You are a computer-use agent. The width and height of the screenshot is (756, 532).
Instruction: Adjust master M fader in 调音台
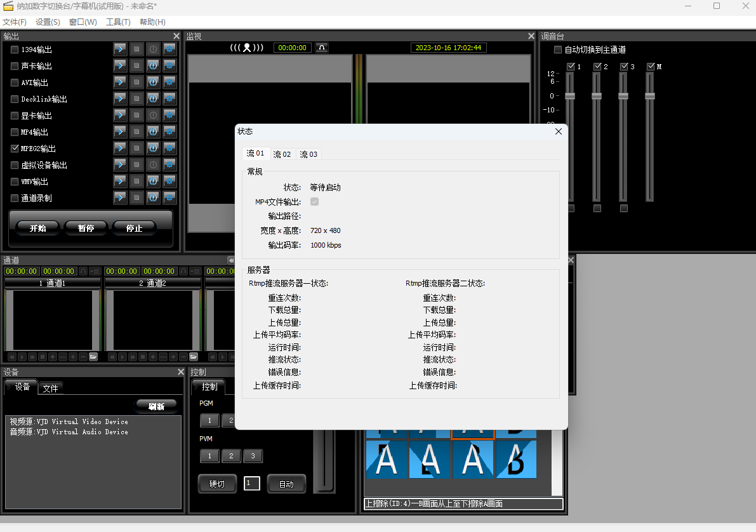650,96
